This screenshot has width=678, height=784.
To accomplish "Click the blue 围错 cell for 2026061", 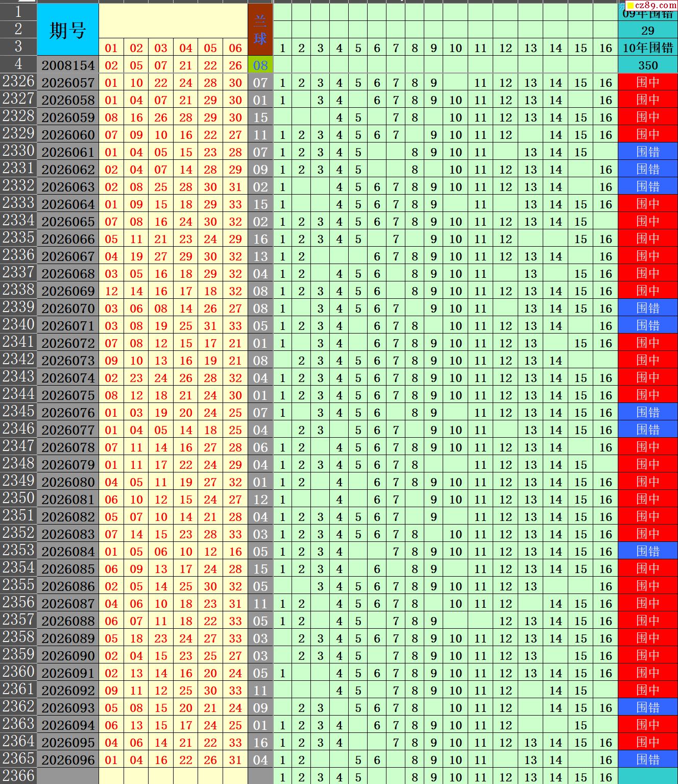I will coord(648,152).
